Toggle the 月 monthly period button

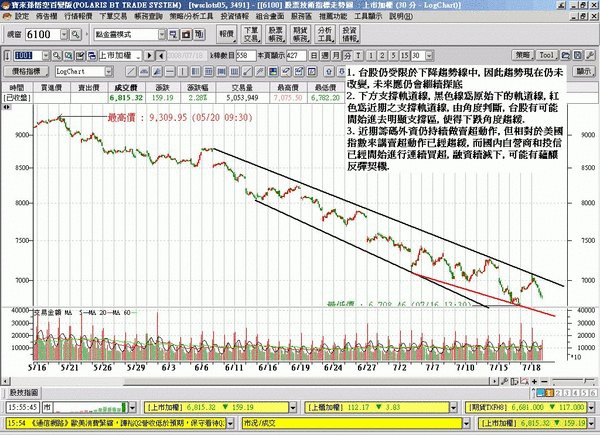(336, 56)
